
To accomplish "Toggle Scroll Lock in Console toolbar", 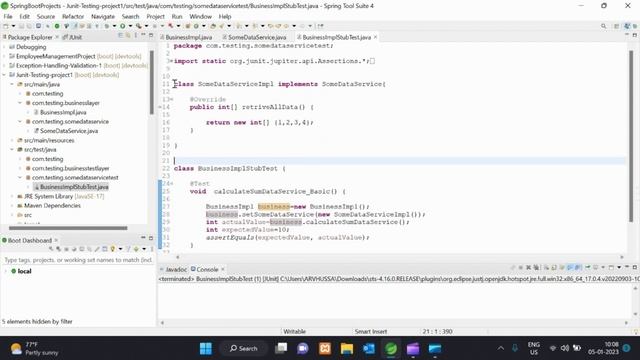I will point(554,268).
